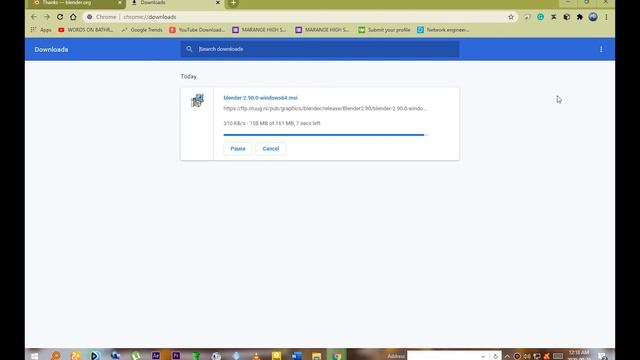Image resolution: width=640 pixels, height=360 pixels.
Task: Close the blender.org tab
Action: click(x=120, y=3)
